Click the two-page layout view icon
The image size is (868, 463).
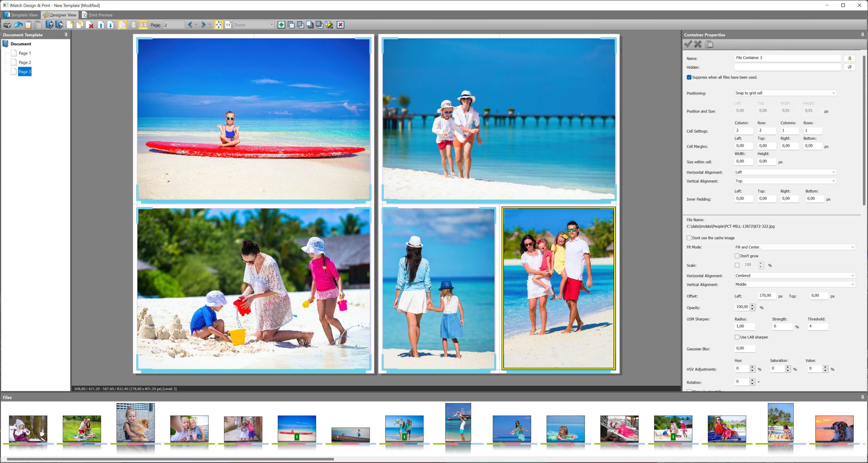(143, 25)
